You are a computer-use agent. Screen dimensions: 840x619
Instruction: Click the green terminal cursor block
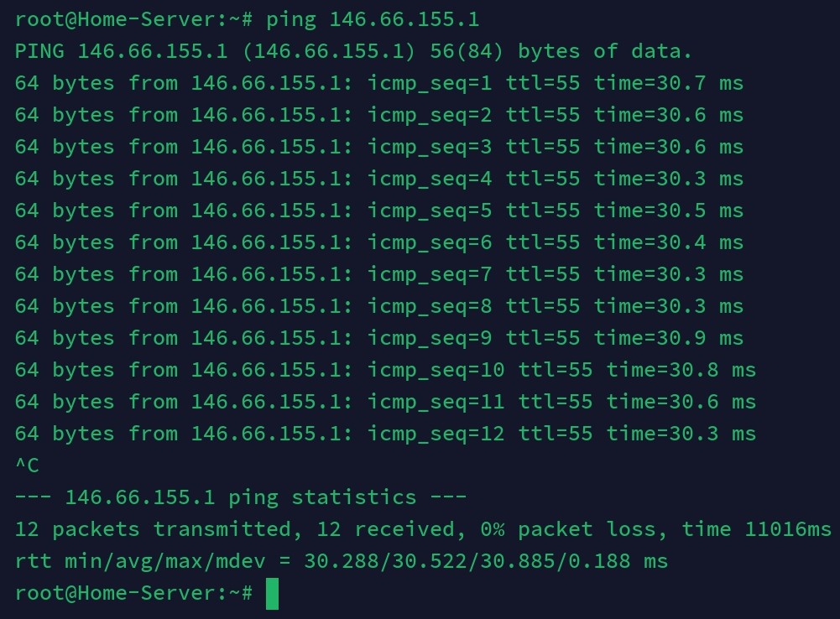click(x=272, y=593)
